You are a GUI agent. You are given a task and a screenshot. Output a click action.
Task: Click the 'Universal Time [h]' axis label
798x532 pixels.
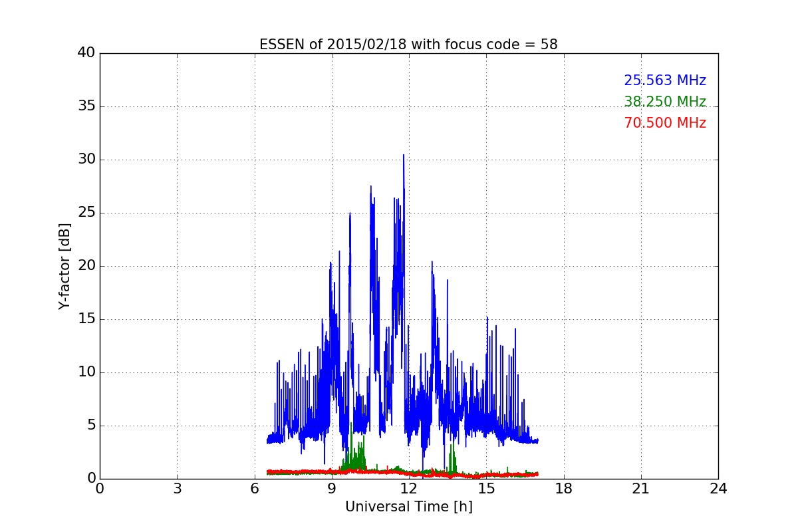pyautogui.click(x=408, y=507)
